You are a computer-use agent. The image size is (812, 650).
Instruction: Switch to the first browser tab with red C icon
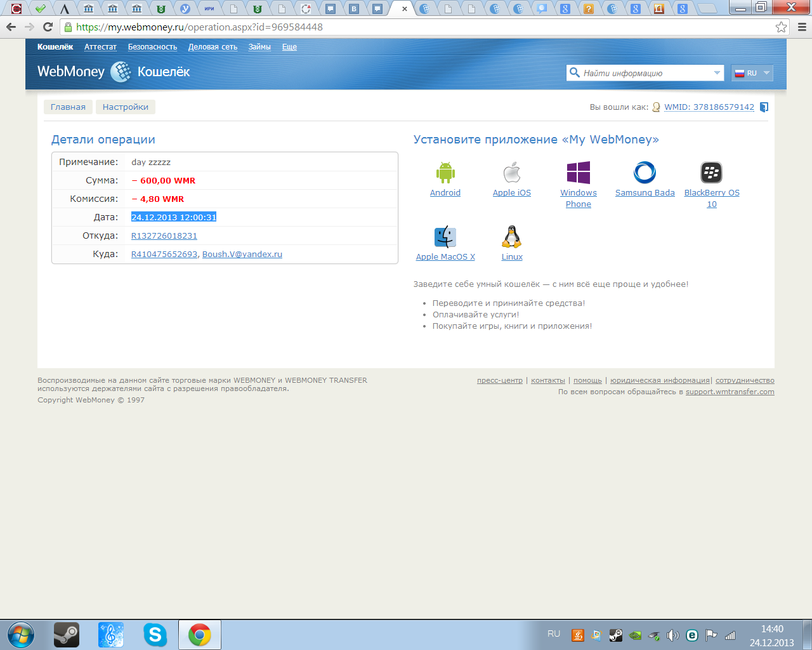(16, 9)
